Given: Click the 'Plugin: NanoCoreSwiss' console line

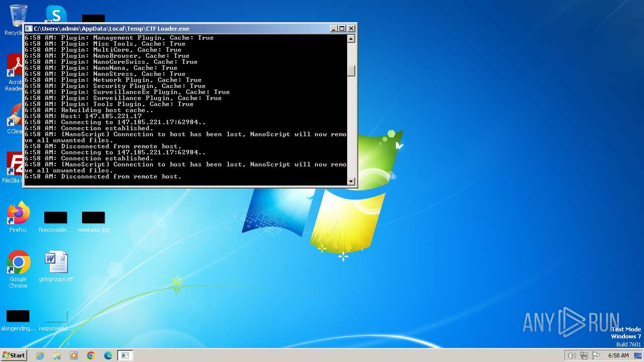Looking at the screenshot, I should 111,62.
